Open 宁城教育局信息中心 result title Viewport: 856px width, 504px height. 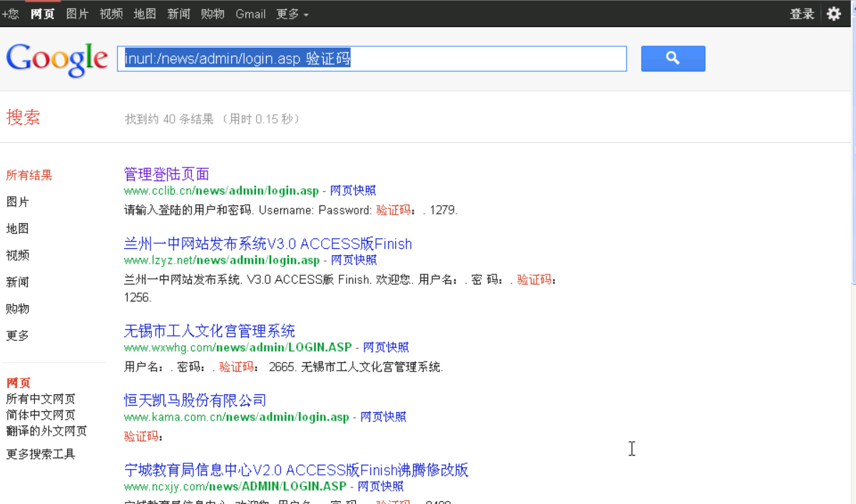(296, 470)
